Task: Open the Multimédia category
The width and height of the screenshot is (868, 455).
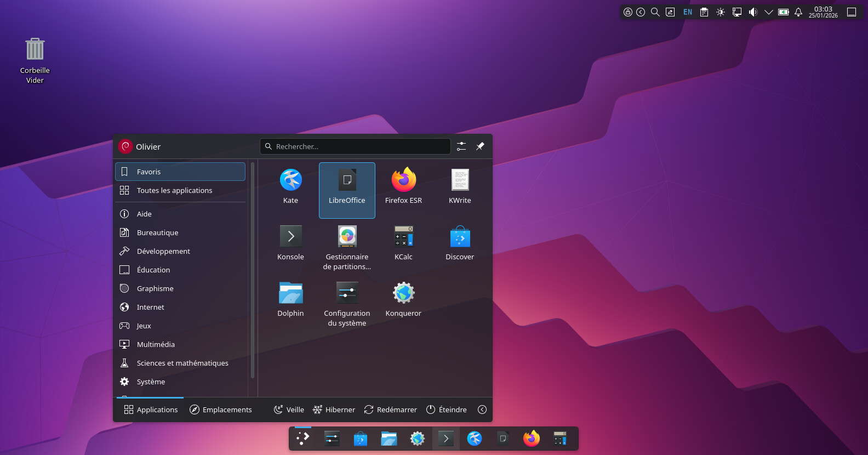Action: [x=180, y=344]
